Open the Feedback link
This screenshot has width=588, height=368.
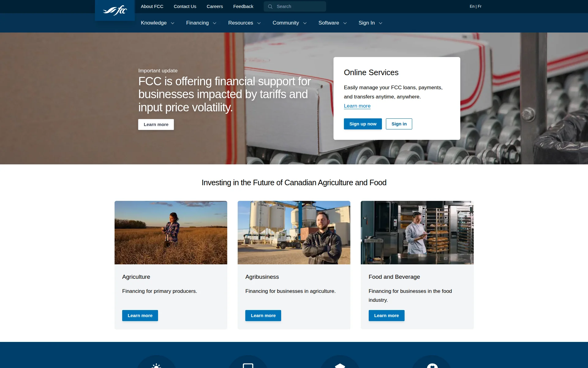point(243,6)
